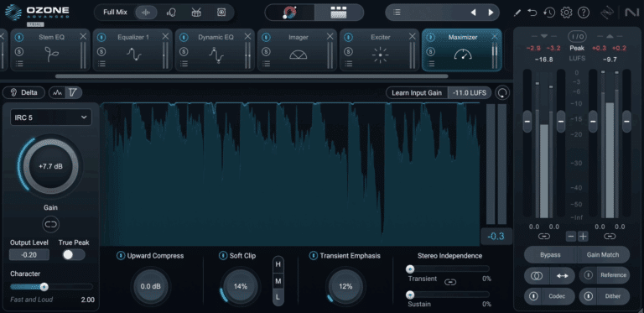Open the IRC 5 mode dropdown

click(x=51, y=117)
